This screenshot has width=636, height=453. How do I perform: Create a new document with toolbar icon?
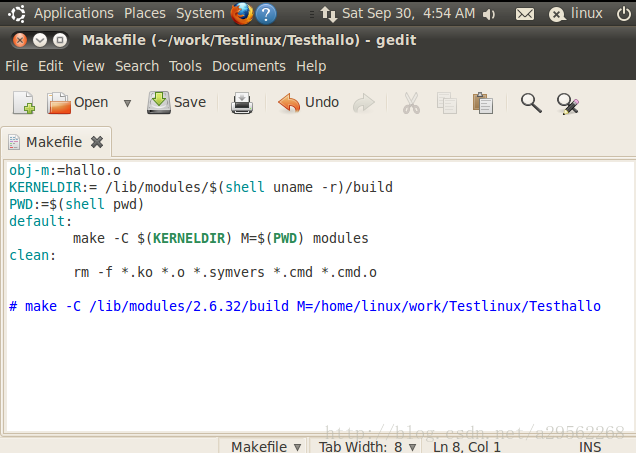coord(24,103)
